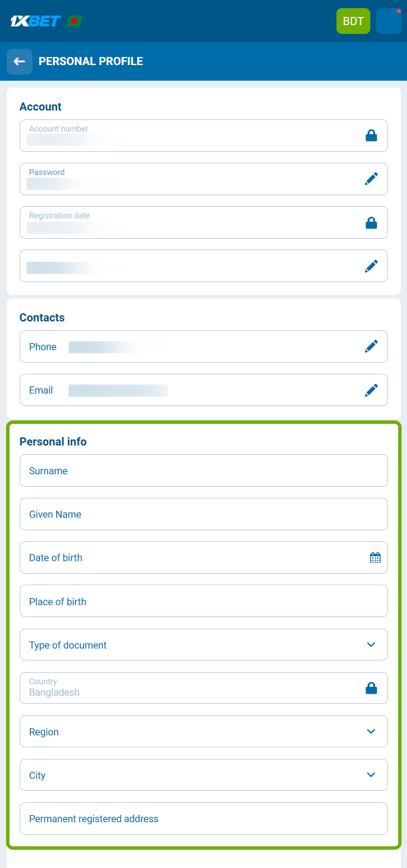The height and width of the screenshot is (868, 407).
Task: Expand the Type of document dropdown
Action: click(x=371, y=644)
